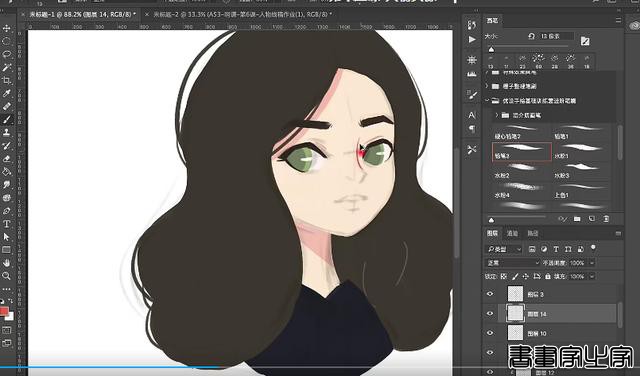Select the Healing Brush tool
The image size is (640, 376).
7,107
